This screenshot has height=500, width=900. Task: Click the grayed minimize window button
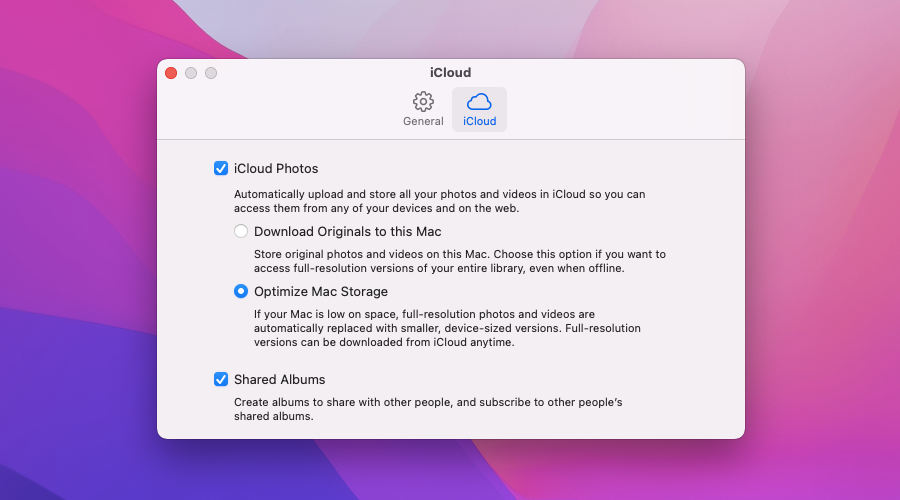(191, 73)
